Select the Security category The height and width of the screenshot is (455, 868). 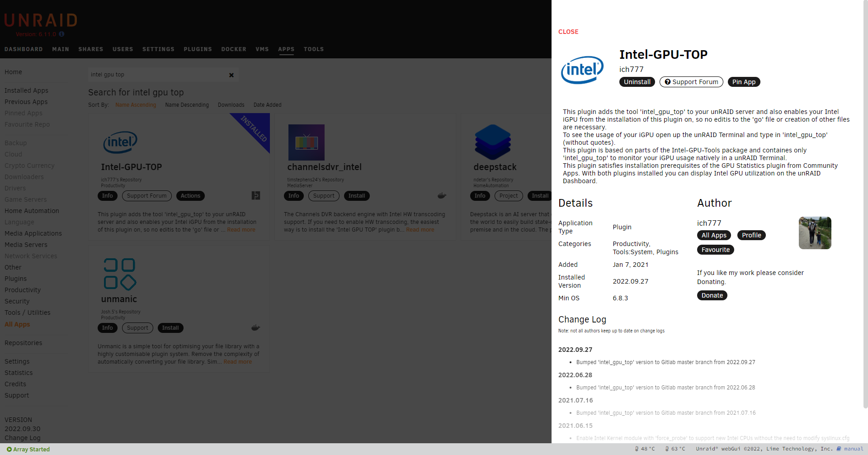tap(17, 301)
